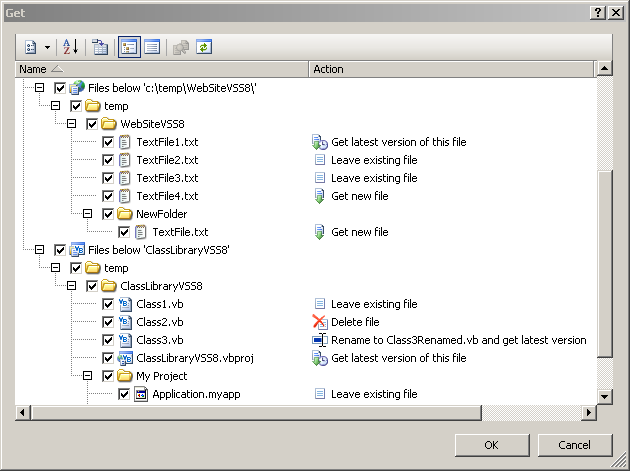The height and width of the screenshot is (471, 630).
Task: Click the vertical scrollbar up arrow
Action: click(x=604, y=69)
